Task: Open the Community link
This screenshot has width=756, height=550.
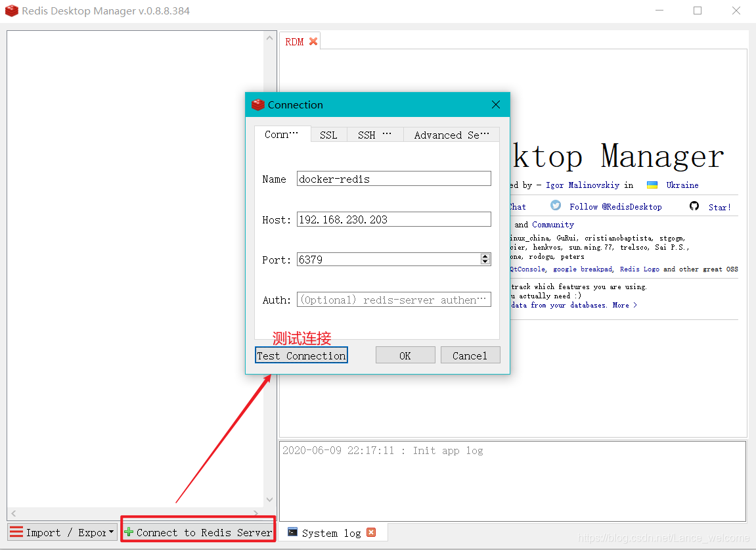Action: click(553, 225)
